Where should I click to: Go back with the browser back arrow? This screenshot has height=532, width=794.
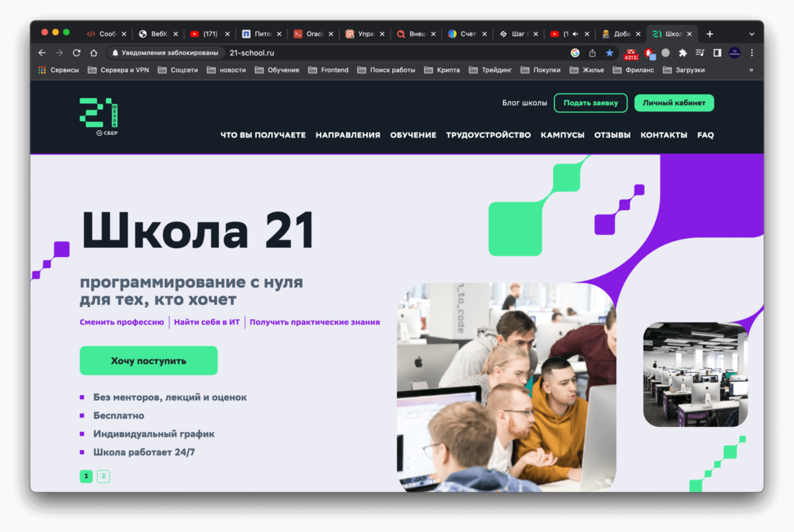click(42, 53)
